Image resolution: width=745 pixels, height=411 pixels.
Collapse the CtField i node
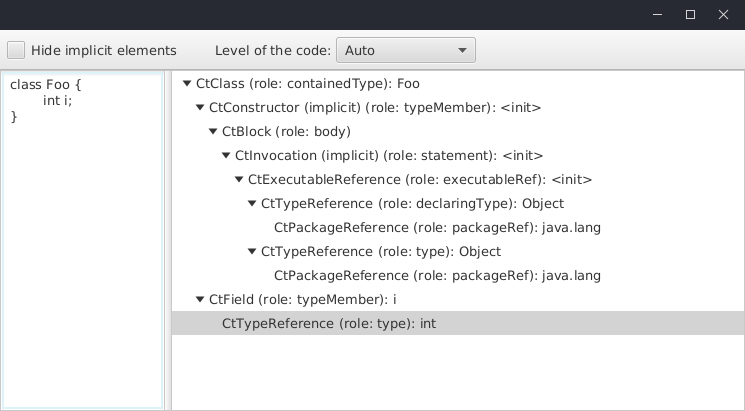[200, 300]
